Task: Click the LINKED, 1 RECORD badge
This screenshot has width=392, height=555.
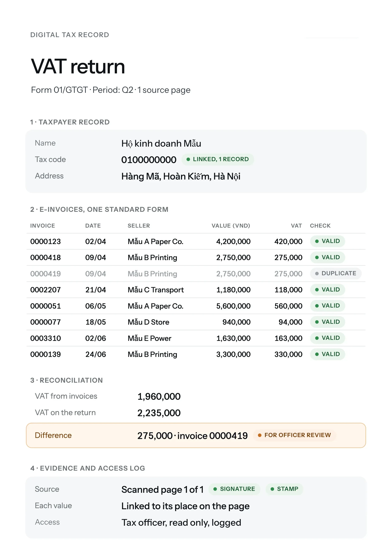Action: pyautogui.click(x=218, y=159)
